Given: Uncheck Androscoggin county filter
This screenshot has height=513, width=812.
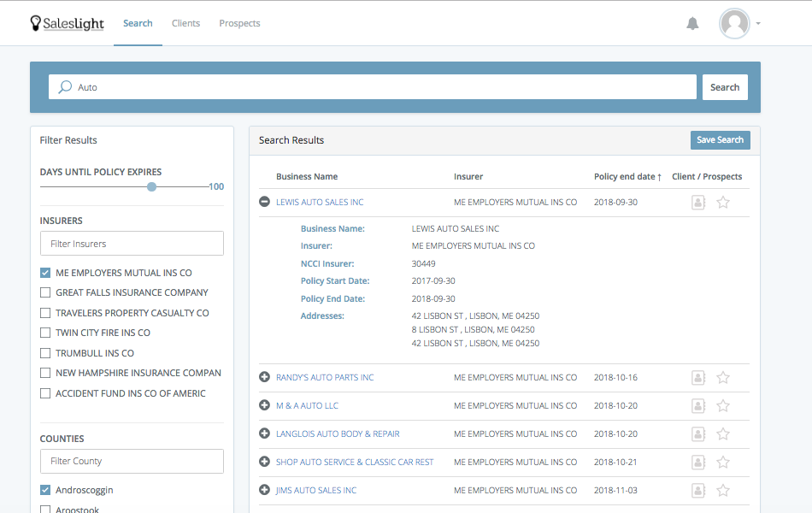Looking at the screenshot, I should point(45,490).
